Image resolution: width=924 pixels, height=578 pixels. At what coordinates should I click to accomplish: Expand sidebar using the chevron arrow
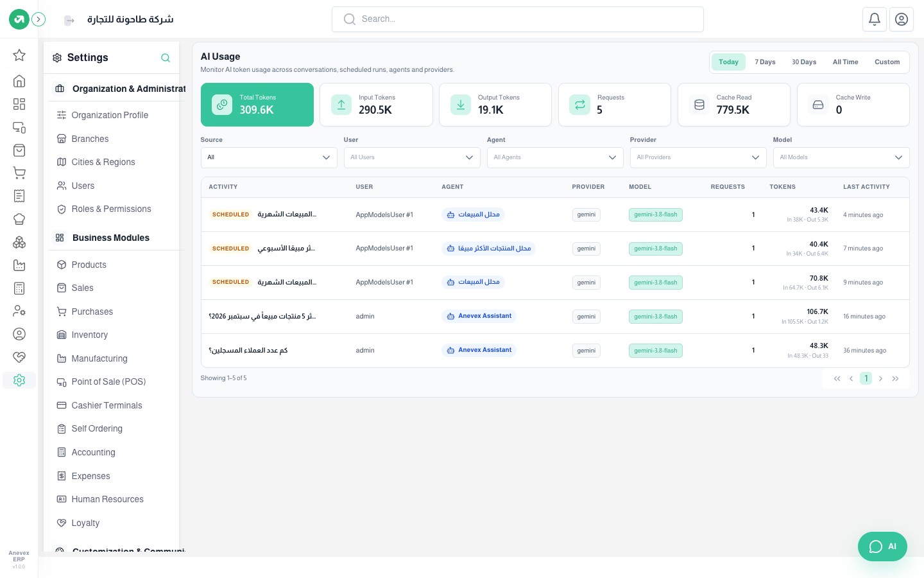pos(38,19)
